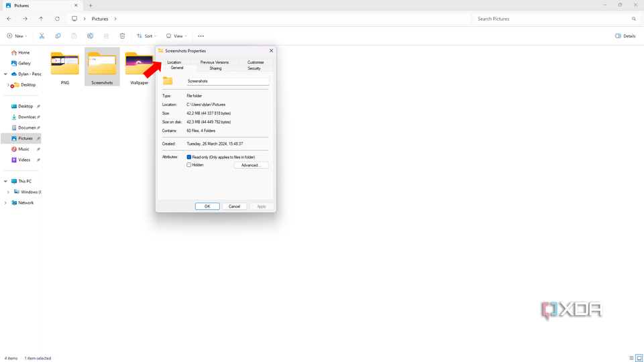Click the Pictures breadcrumb in address bar

tap(100, 19)
